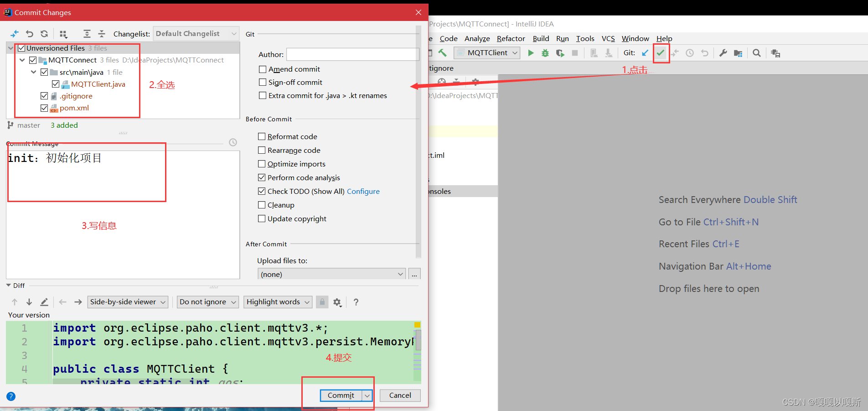Collapse the Diff section triangle
The height and width of the screenshot is (411, 868).
point(9,286)
